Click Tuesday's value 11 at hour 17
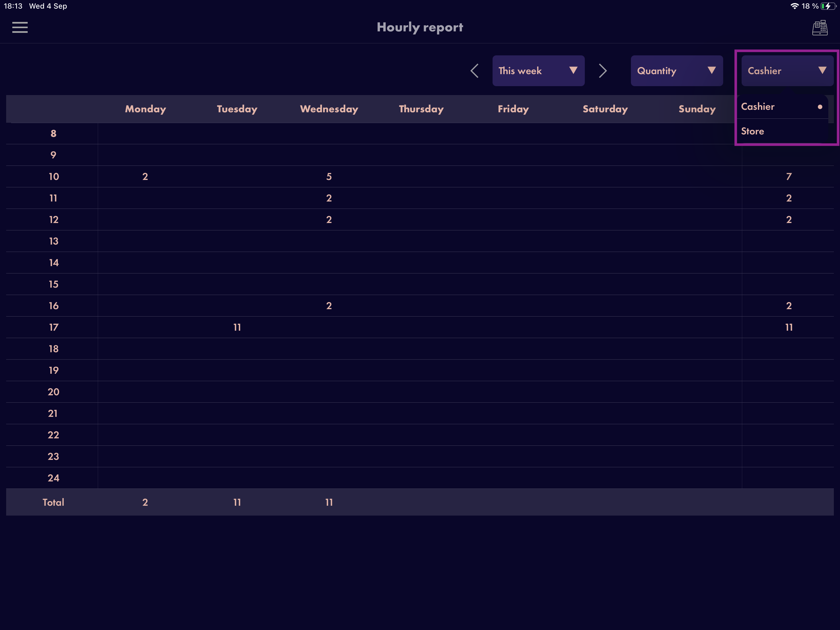This screenshot has width=840, height=630. point(237,327)
